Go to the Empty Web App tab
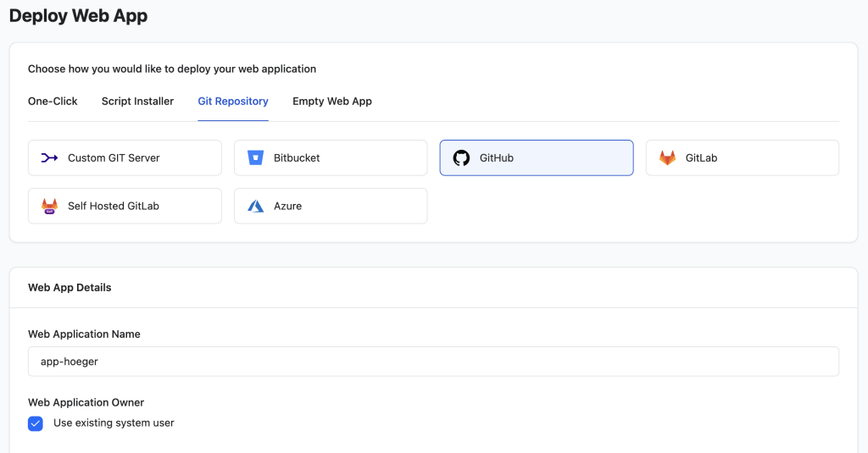868x453 pixels. [x=332, y=102]
